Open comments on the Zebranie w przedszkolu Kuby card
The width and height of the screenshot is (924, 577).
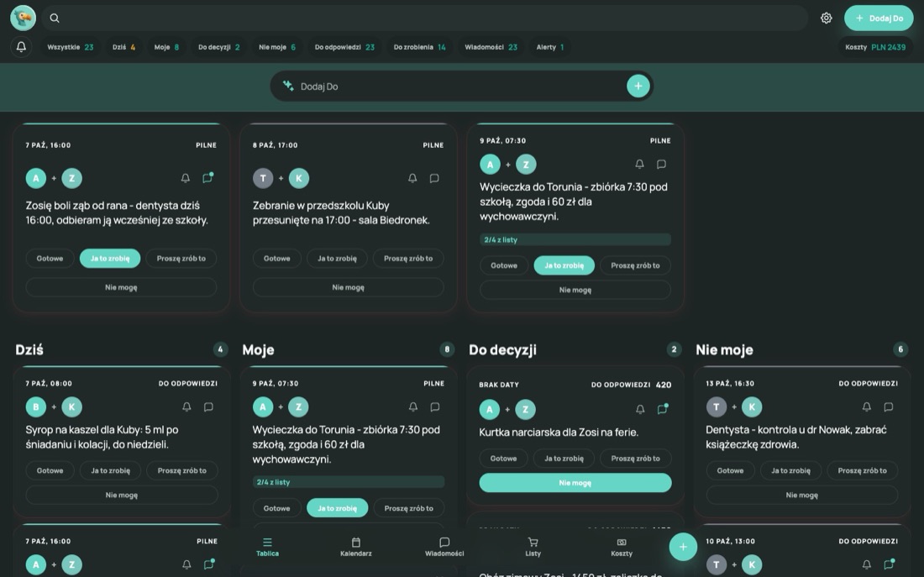(434, 178)
